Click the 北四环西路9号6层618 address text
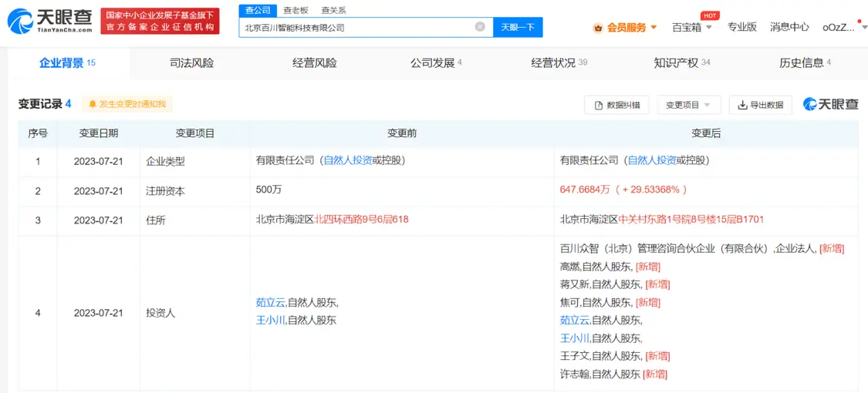 coord(362,220)
